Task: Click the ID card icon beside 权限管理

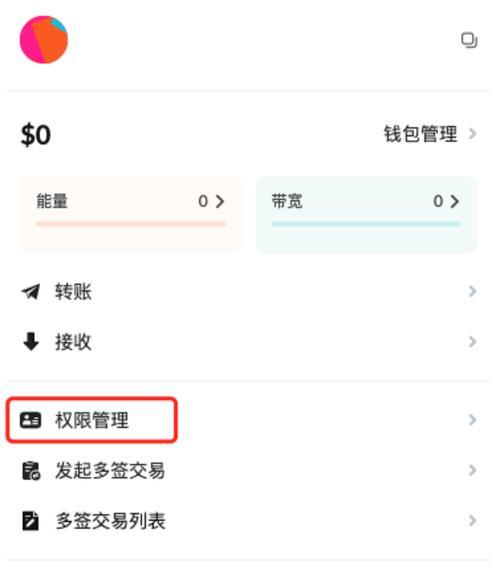Action: [x=30, y=420]
